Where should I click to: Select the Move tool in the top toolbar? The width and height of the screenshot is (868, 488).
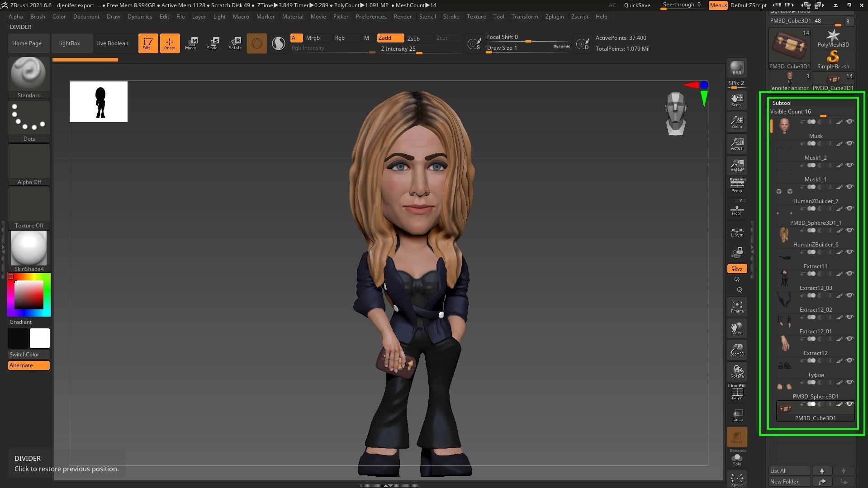pyautogui.click(x=192, y=43)
